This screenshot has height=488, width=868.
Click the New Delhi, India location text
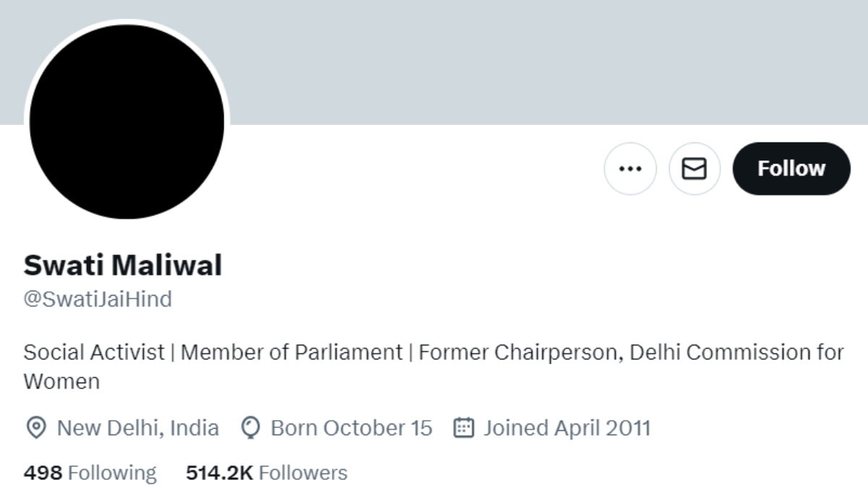[x=137, y=428]
